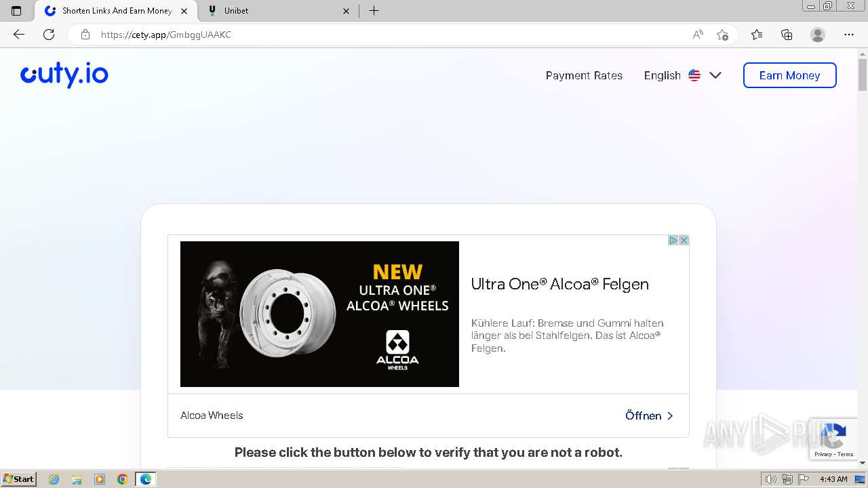Add this page to favorites

(x=722, y=35)
